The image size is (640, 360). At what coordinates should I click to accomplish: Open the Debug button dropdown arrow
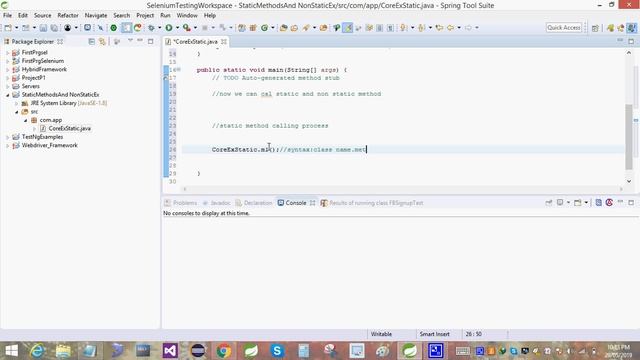159,28
